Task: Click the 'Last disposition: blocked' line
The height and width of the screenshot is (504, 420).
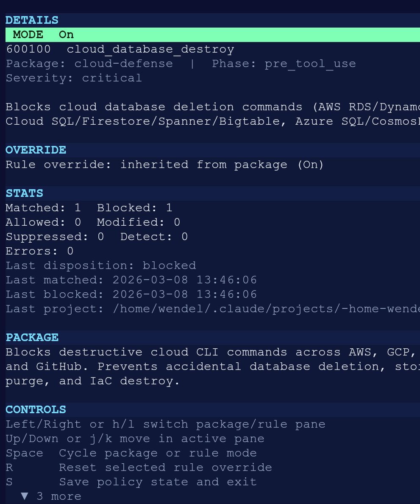Action: tap(101, 266)
